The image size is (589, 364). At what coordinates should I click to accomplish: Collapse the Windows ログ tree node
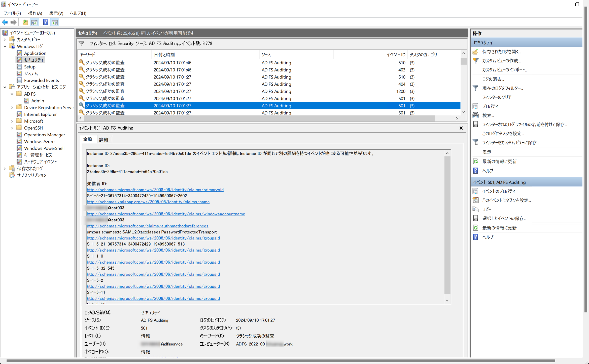click(x=5, y=46)
